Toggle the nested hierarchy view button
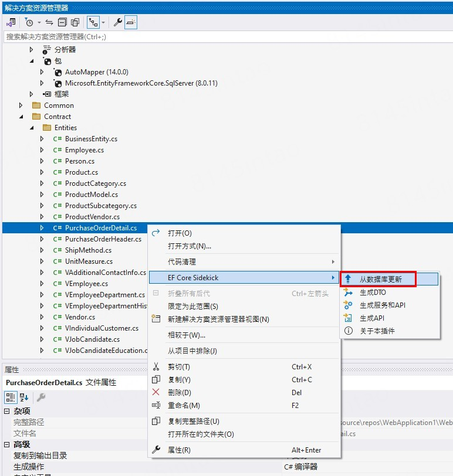 point(93,22)
